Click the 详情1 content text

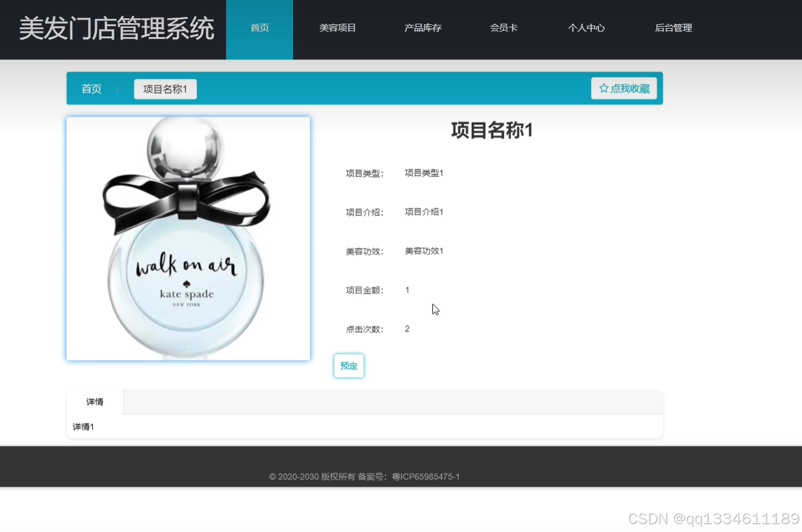click(x=83, y=427)
